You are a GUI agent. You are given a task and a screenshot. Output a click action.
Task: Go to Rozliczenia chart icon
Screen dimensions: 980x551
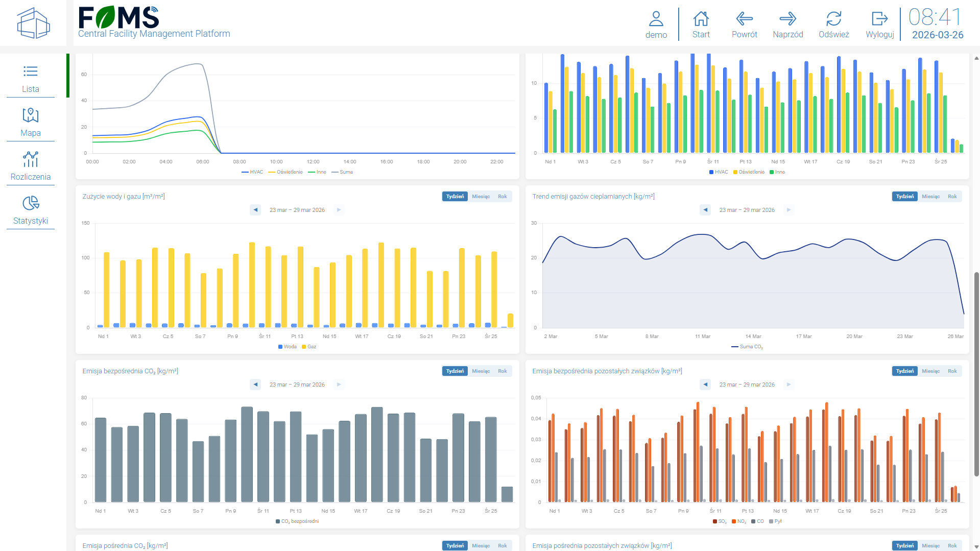pos(31,159)
